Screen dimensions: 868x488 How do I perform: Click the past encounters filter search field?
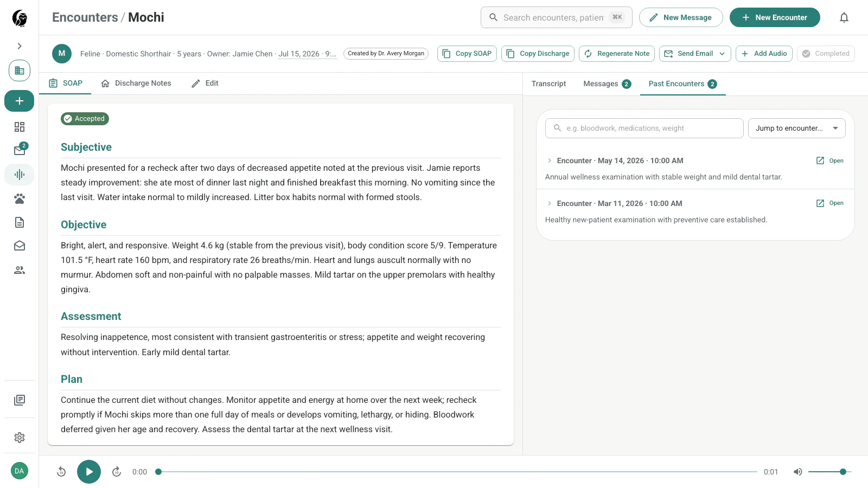click(x=644, y=129)
